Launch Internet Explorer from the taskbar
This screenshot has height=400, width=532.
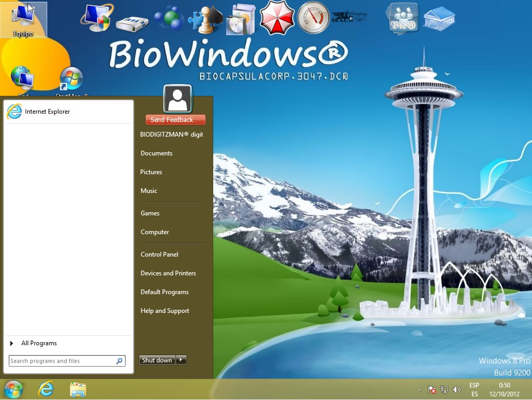point(45,390)
